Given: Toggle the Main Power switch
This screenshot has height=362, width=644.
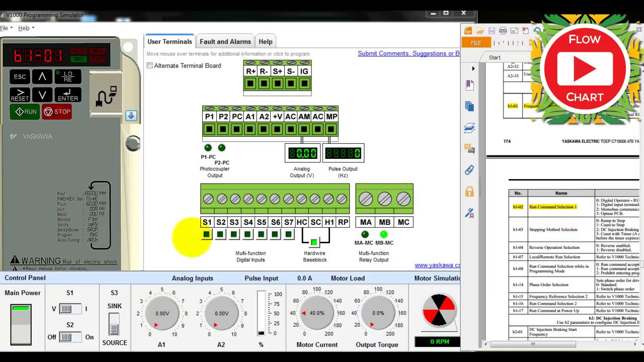Looking at the screenshot, I should pyautogui.click(x=21, y=324).
